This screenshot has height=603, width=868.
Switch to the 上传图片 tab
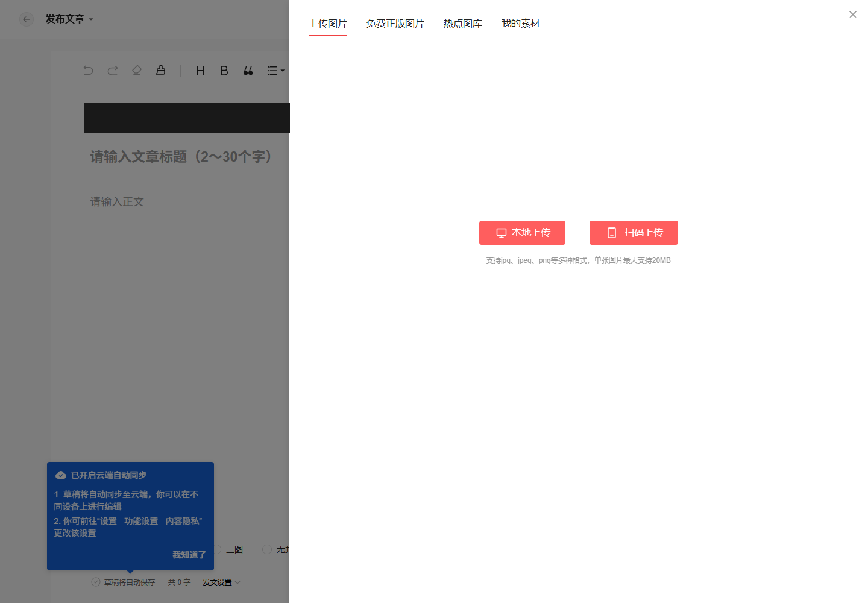[328, 24]
